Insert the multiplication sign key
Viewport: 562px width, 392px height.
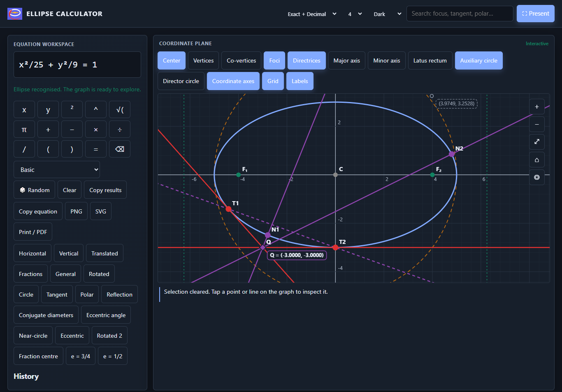click(96, 129)
